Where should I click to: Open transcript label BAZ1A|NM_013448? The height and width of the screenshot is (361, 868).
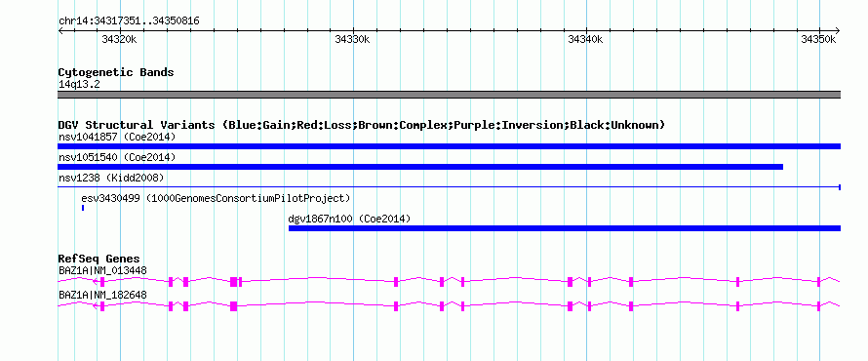[102, 271]
